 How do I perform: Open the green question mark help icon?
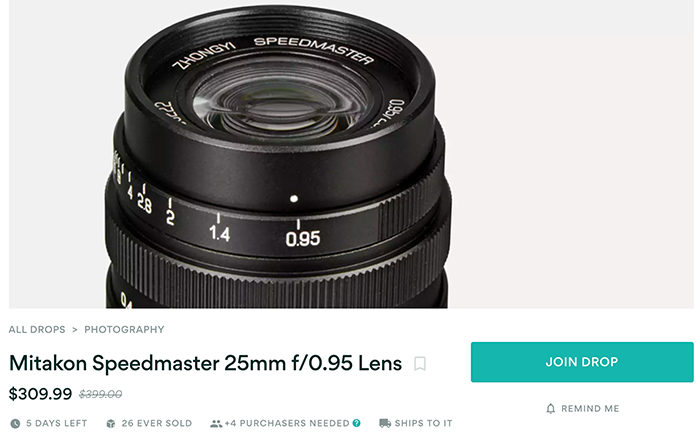pos(356,423)
